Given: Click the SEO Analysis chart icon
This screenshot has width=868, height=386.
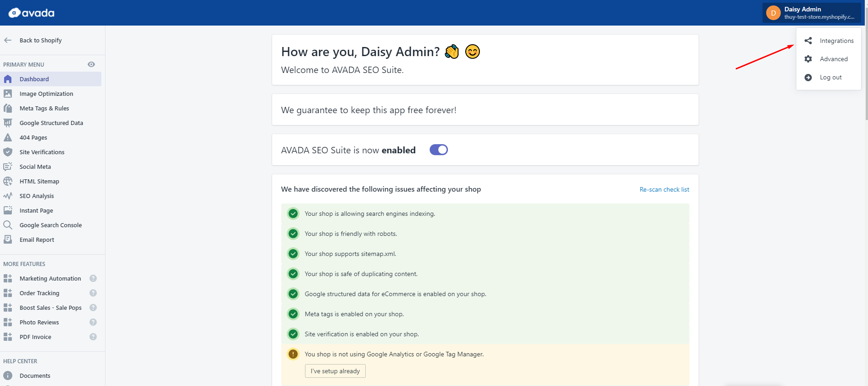Looking at the screenshot, I should [8, 196].
